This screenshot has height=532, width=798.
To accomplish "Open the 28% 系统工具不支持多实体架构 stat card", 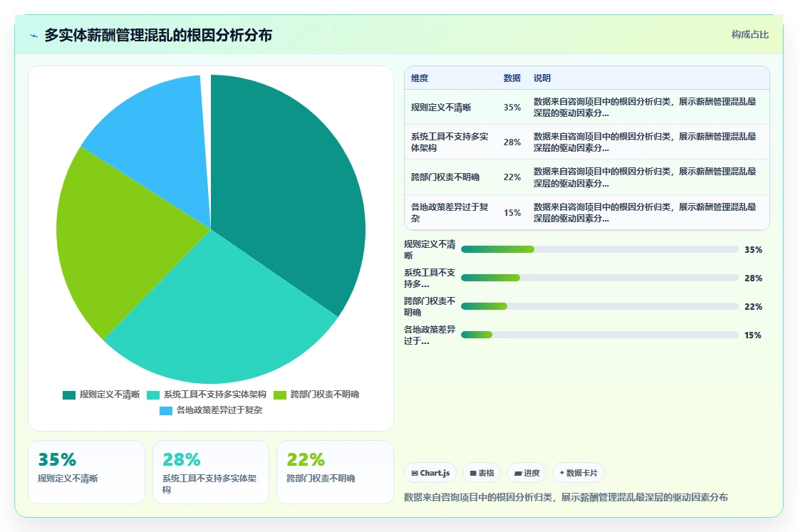I will pos(211,472).
